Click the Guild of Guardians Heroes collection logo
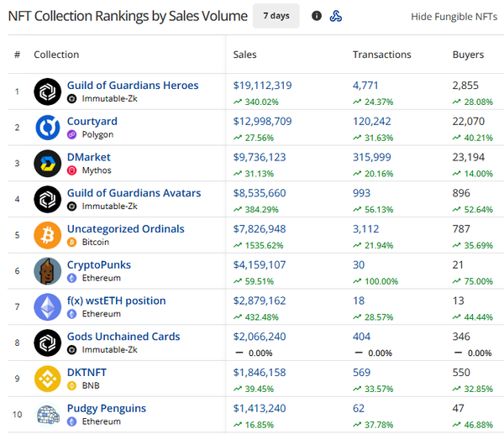 click(48, 92)
